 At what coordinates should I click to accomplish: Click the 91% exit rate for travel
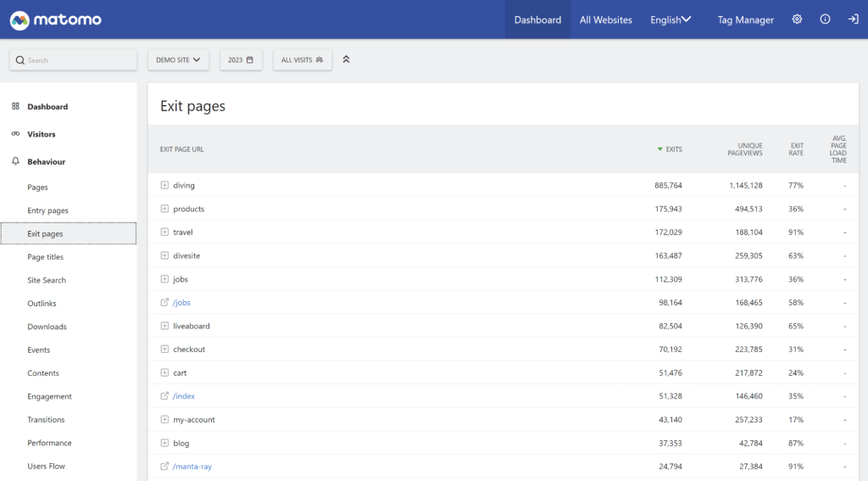pos(796,232)
